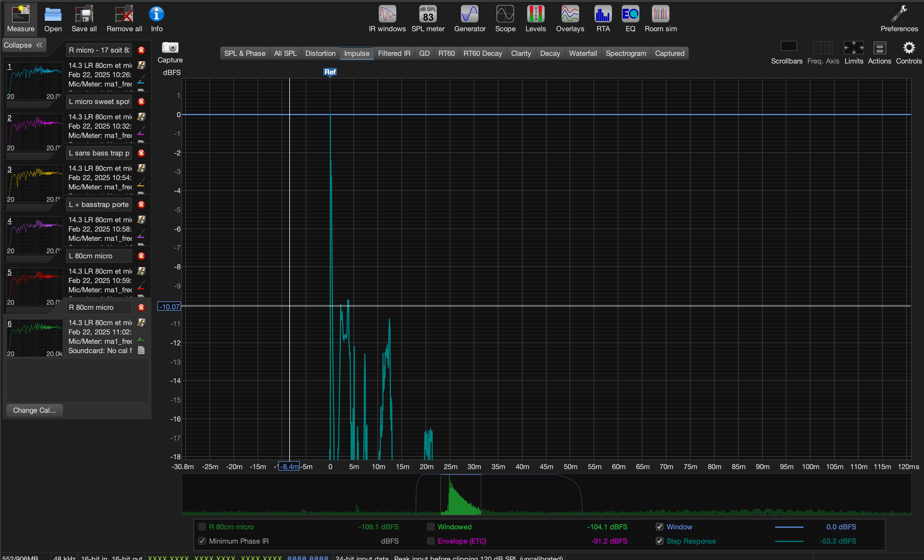Screen dimensions: 924x560
Task: Remove measurement 'L sans bass trap p'
Action: point(142,153)
